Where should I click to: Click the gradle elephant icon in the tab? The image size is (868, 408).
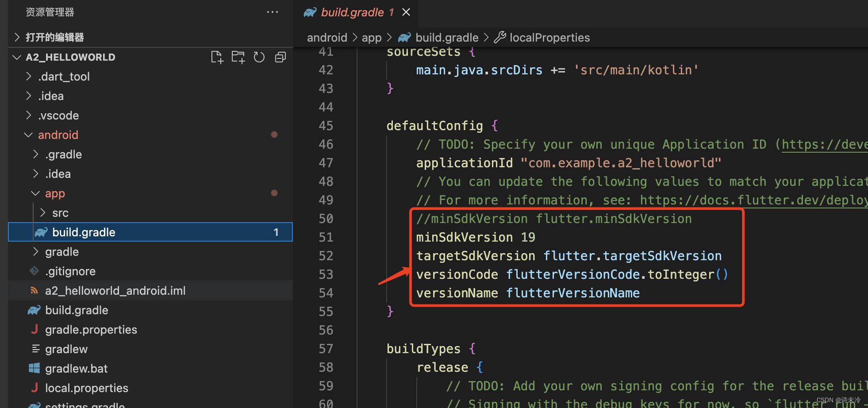(310, 12)
